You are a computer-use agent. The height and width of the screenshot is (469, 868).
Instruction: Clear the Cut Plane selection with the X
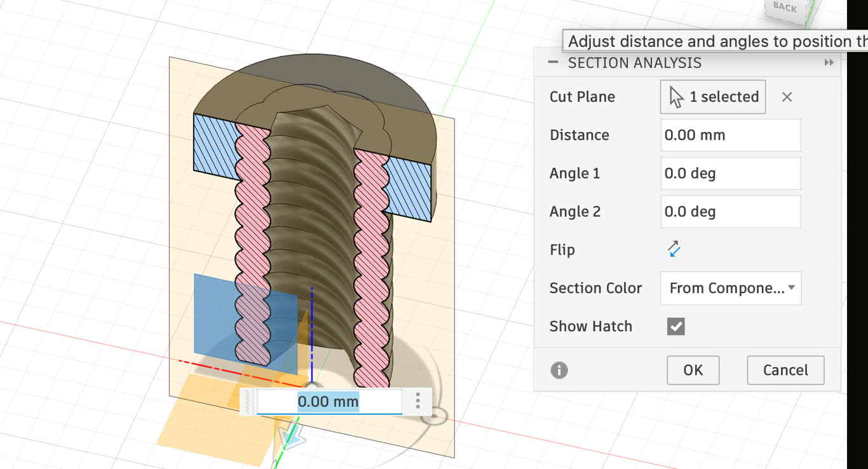787,97
